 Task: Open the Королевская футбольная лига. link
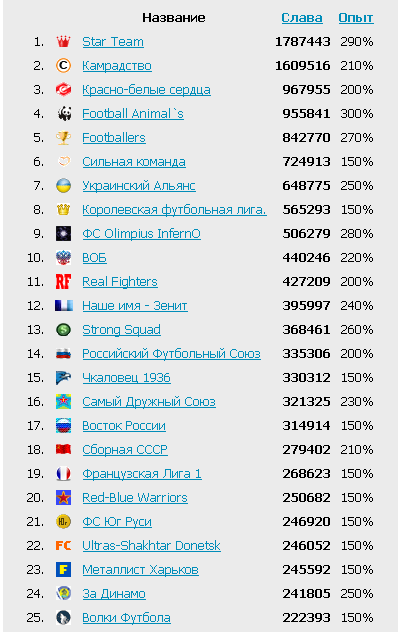click(174, 210)
